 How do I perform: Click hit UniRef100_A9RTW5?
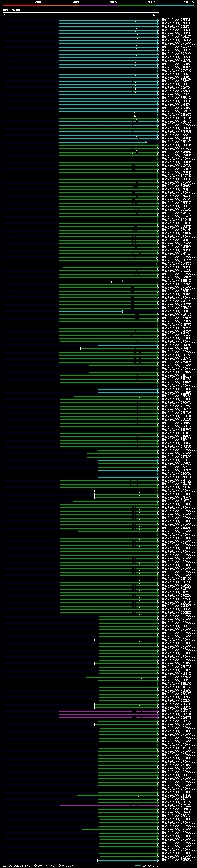click(176, 118)
